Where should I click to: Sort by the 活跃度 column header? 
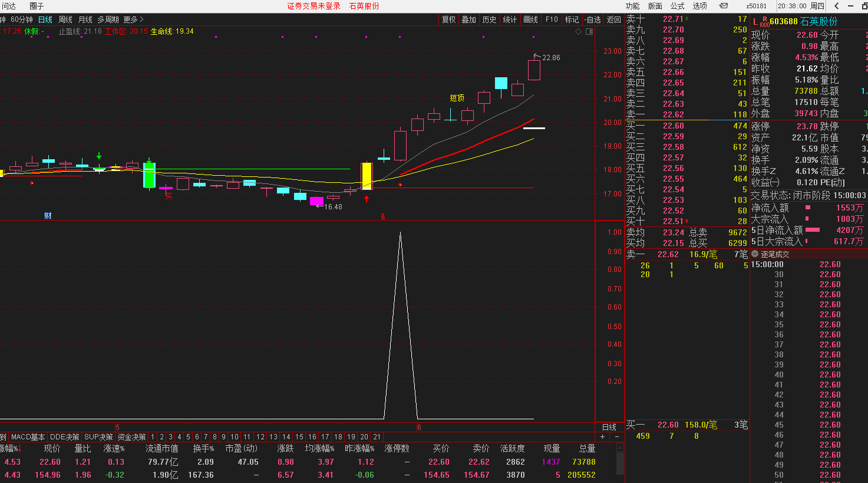coord(513,449)
